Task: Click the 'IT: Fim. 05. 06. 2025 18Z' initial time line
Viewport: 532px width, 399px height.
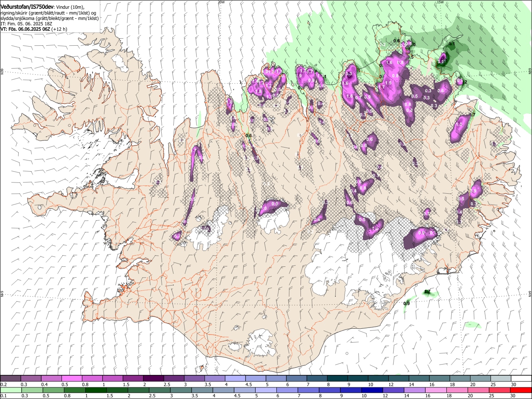Action: (x=26, y=24)
